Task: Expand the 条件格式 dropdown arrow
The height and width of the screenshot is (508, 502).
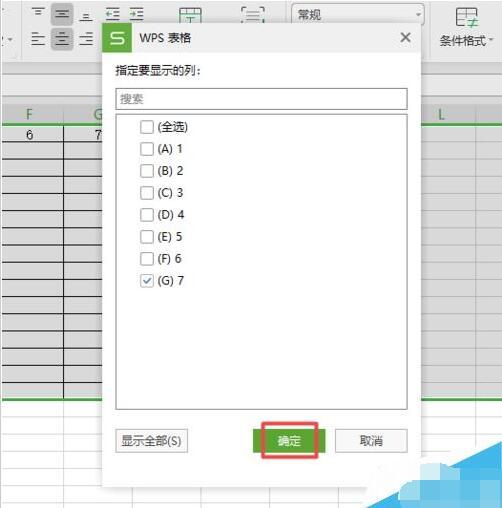Action: (491, 40)
